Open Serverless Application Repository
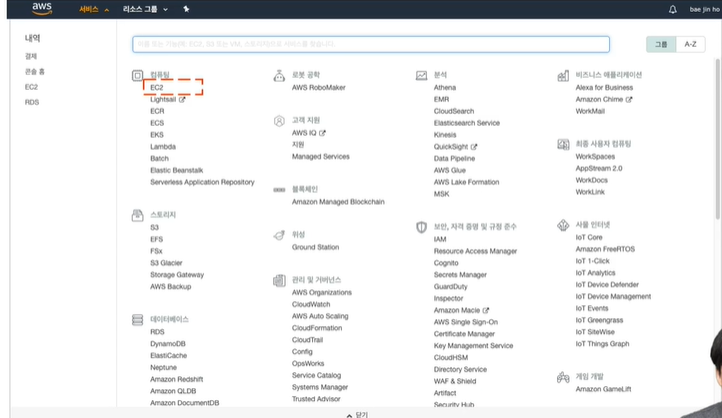The width and height of the screenshot is (722, 418). [x=202, y=182]
